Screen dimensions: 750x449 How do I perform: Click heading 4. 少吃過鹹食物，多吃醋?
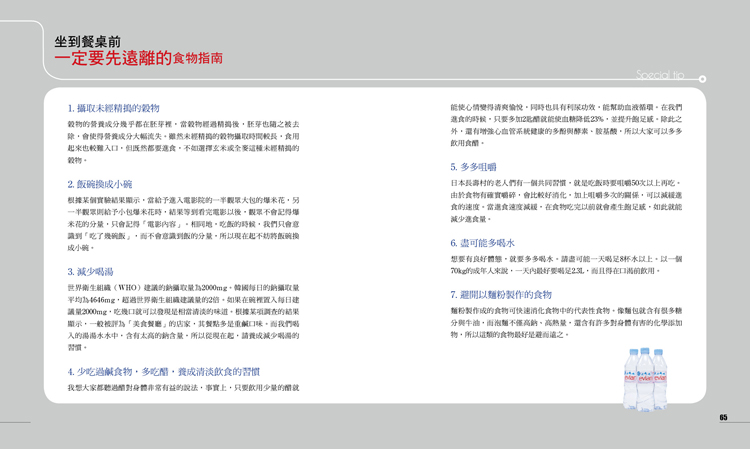pos(164,371)
